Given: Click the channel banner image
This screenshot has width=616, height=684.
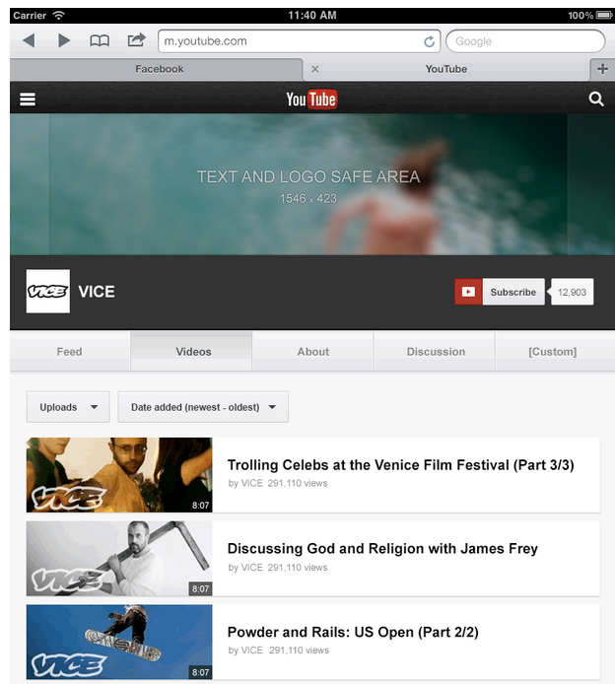Looking at the screenshot, I should (x=312, y=184).
